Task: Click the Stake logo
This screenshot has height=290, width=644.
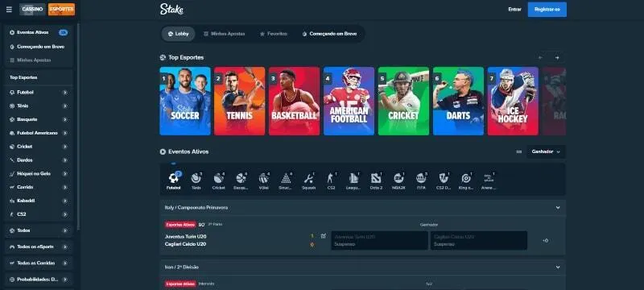Action: [171, 9]
